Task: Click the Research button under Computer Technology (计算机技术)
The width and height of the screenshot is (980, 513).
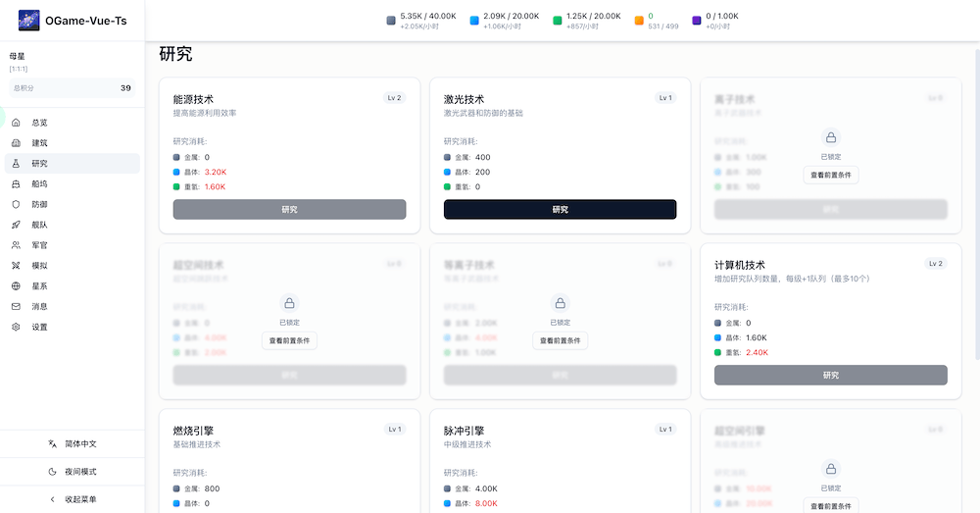Action: click(830, 375)
